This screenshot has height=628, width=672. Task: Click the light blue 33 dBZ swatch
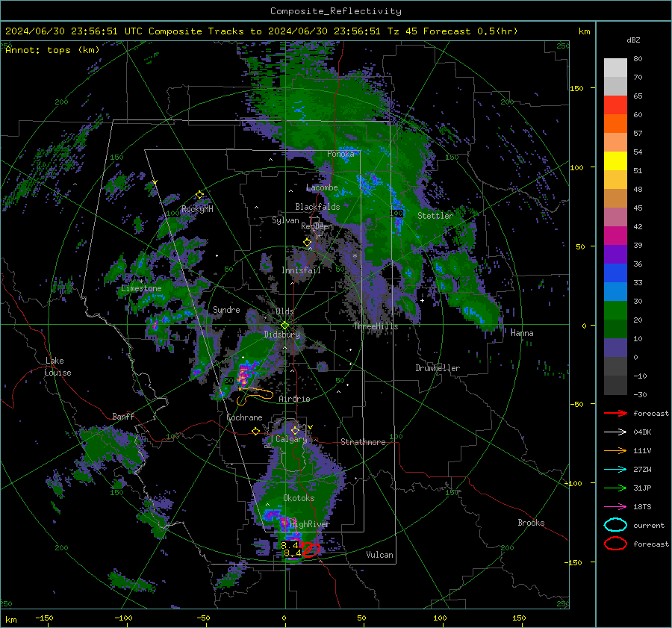615,292
